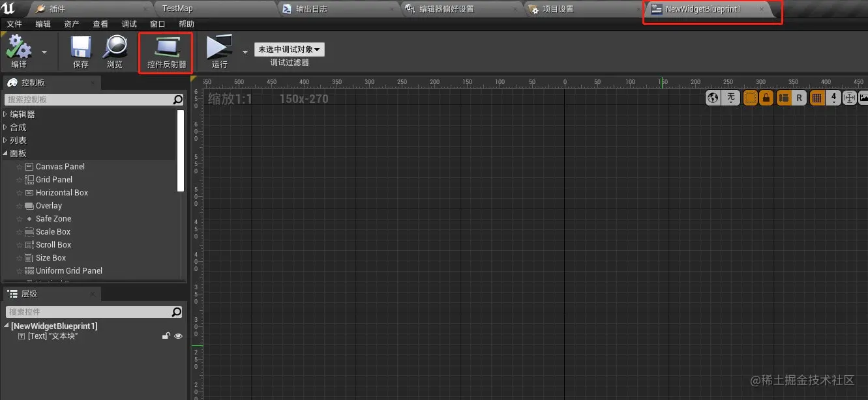Select the 控制板 palette panel tab
868x400 pixels.
(51, 83)
